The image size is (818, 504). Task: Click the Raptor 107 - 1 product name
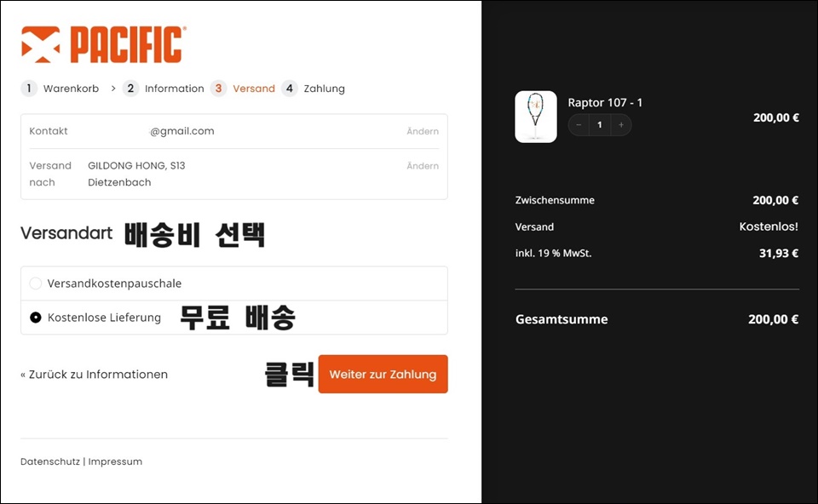click(x=605, y=103)
